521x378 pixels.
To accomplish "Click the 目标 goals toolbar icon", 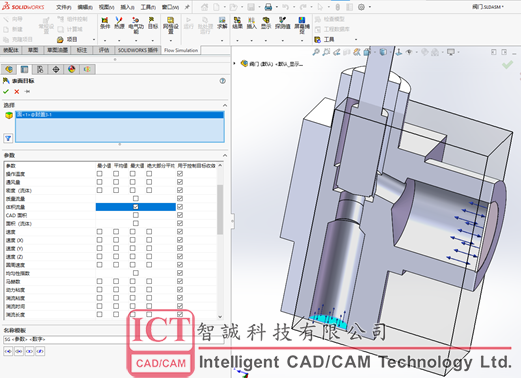I will 153,23.
